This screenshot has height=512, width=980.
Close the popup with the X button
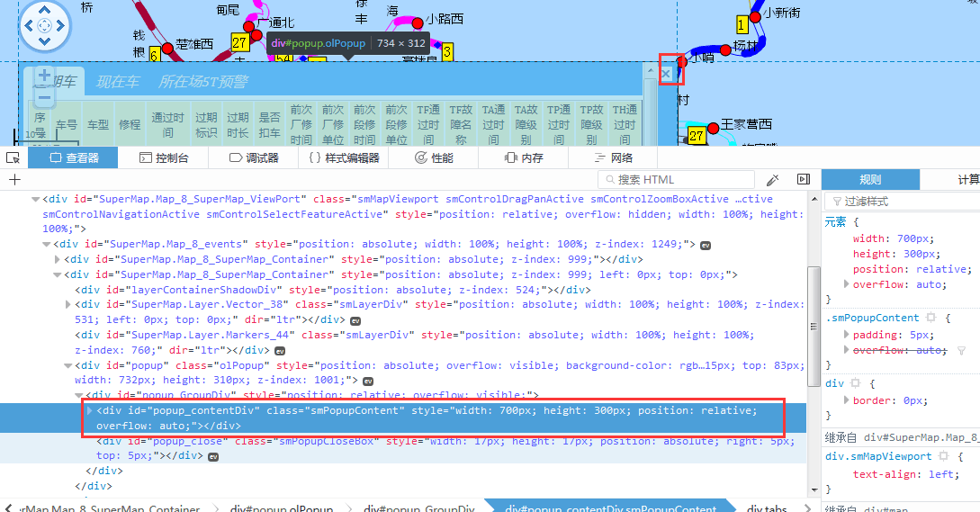pyautogui.click(x=666, y=74)
